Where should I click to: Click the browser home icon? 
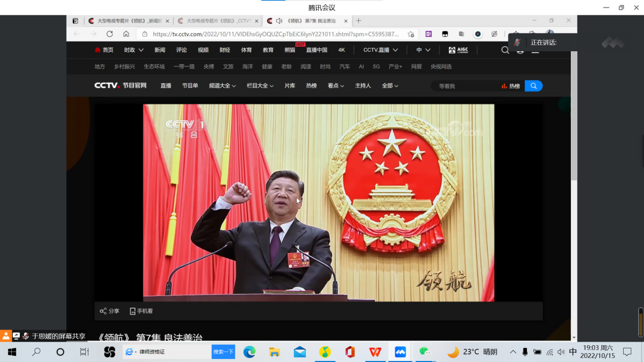point(126,34)
